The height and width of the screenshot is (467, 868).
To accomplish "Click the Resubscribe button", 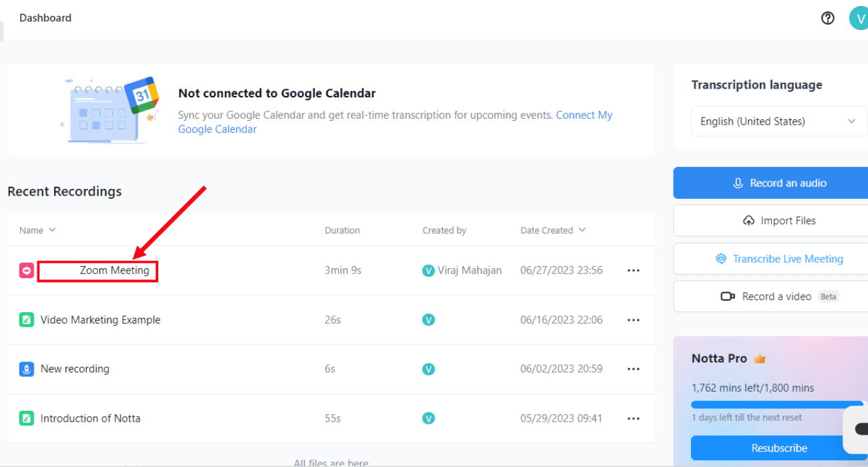I will (x=779, y=448).
